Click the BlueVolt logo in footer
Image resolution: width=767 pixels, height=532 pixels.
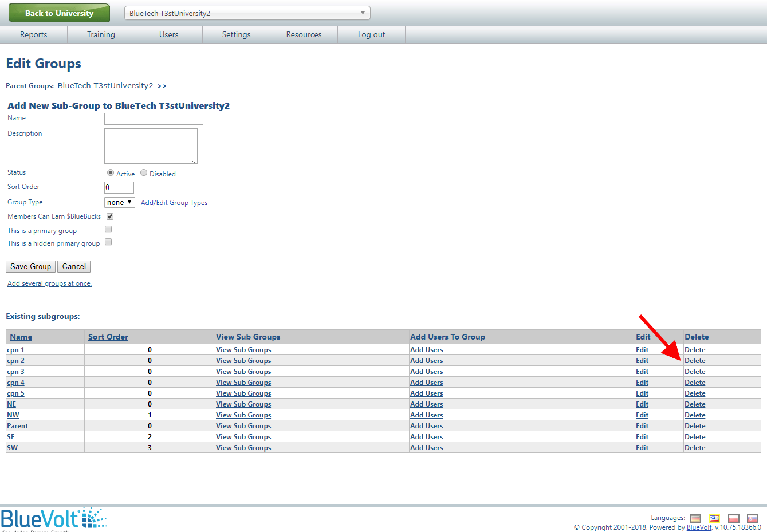click(53, 518)
